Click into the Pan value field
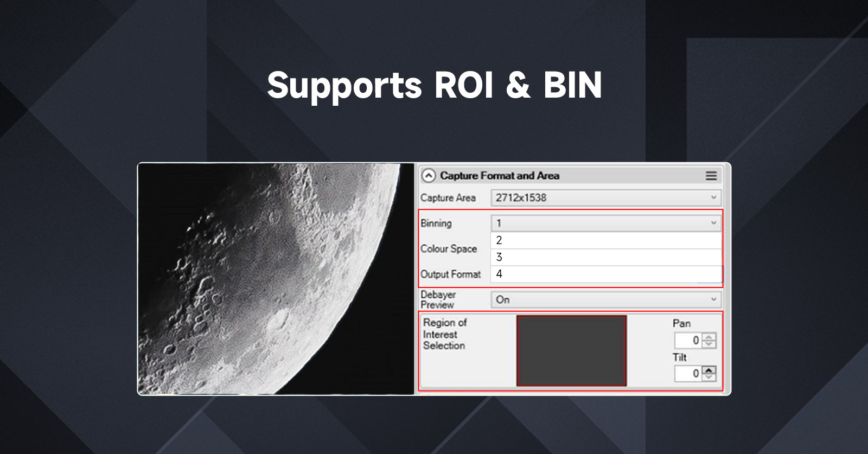The height and width of the screenshot is (454, 868). click(687, 341)
